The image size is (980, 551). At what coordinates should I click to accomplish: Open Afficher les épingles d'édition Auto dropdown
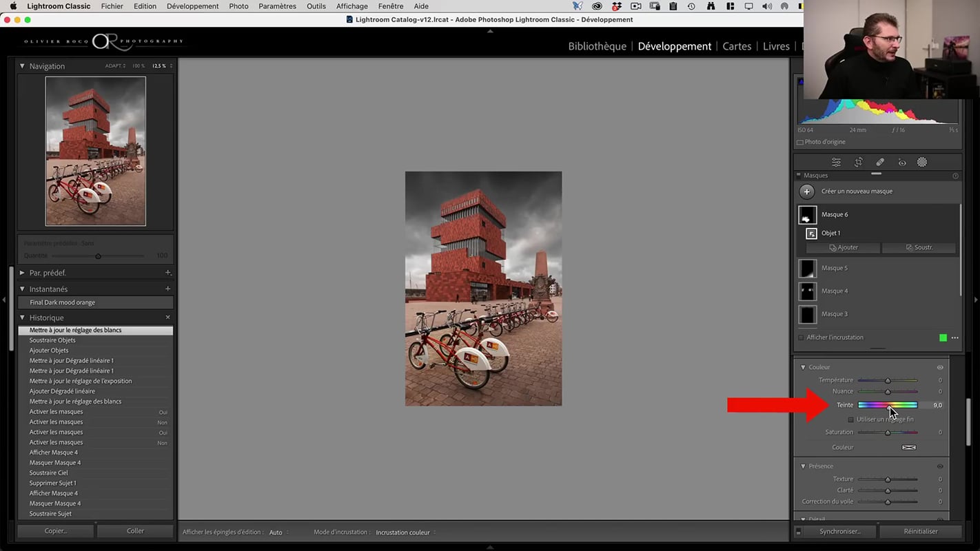[x=278, y=532]
